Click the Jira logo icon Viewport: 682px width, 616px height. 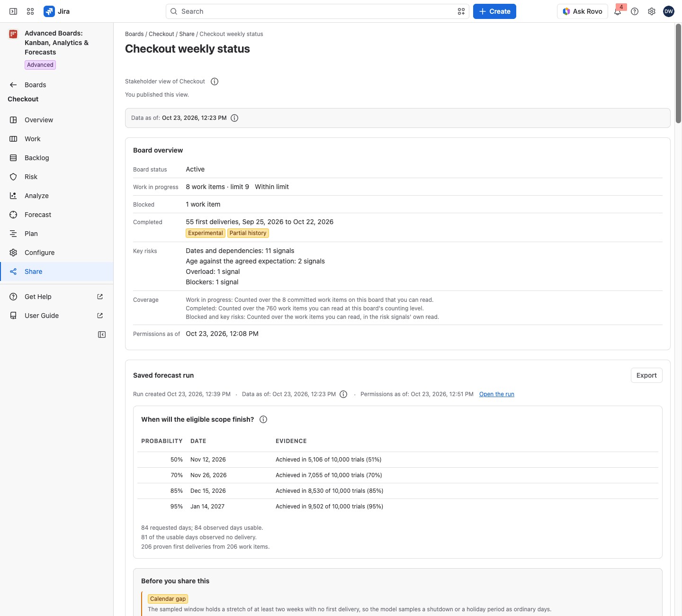pos(49,11)
